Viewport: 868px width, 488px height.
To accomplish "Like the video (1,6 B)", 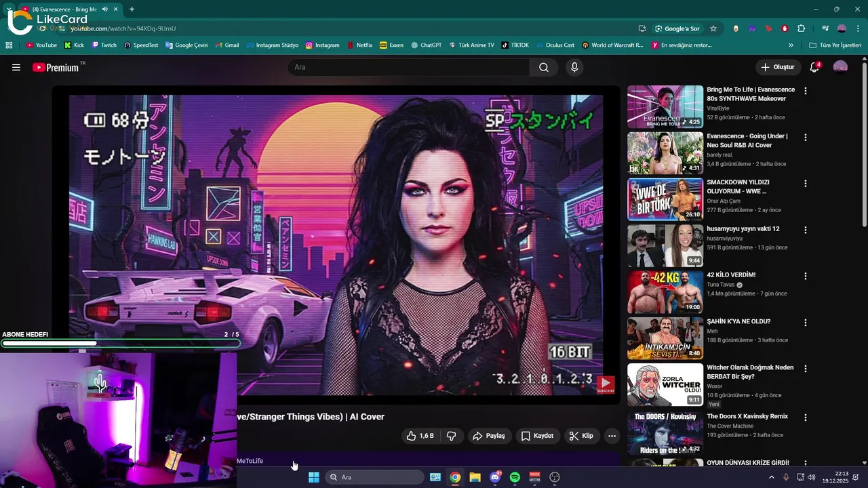I will (x=420, y=436).
